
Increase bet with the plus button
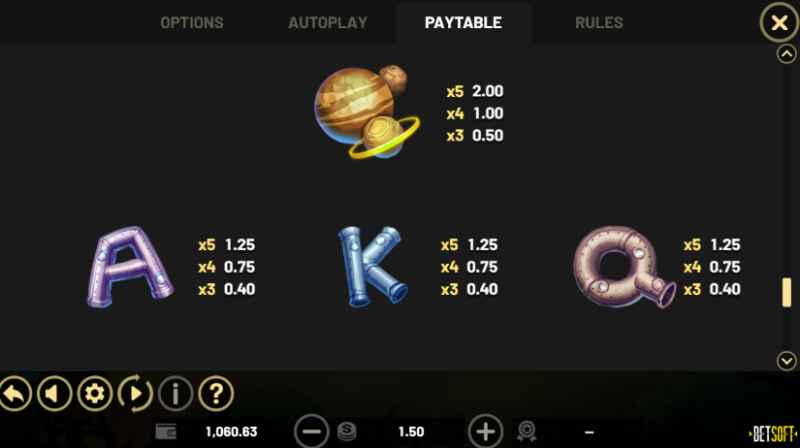[485, 432]
